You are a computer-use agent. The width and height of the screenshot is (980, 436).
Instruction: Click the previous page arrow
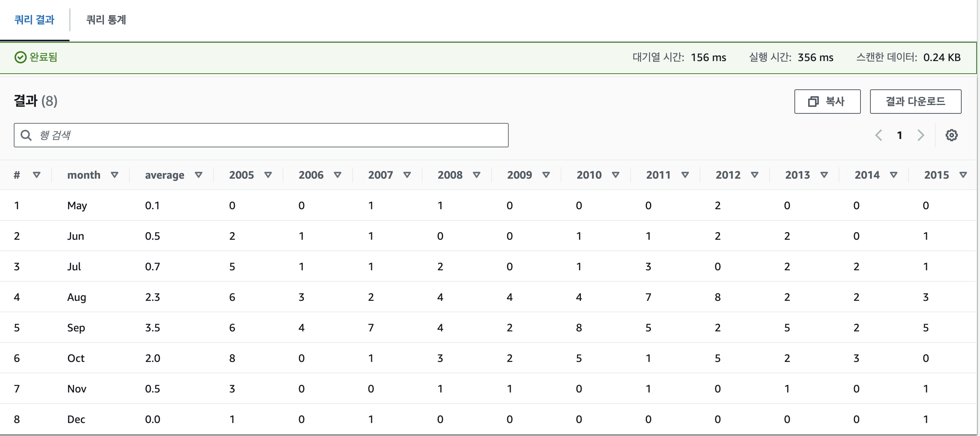click(878, 135)
